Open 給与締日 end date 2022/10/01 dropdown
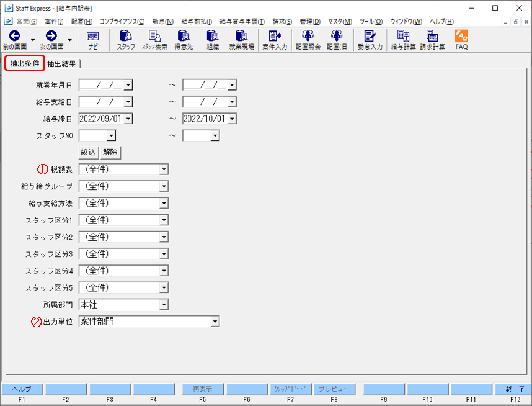Screen dimensions: 532x406 [x=232, y=119]
